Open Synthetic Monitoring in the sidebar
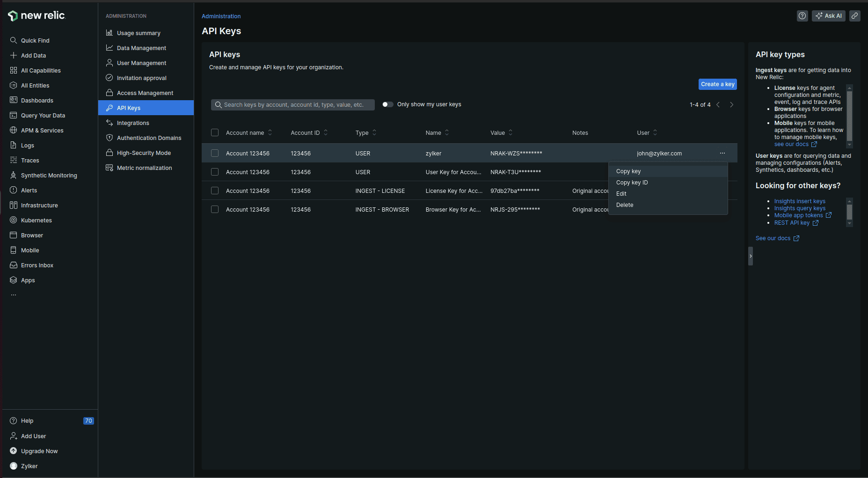The width and height of the screenshot is (868, 478). point(49,176)
